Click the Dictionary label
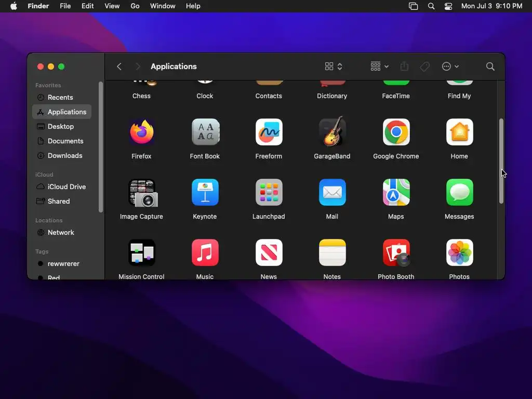This screenshot has width=532, height=399. [x=332, y=96]
